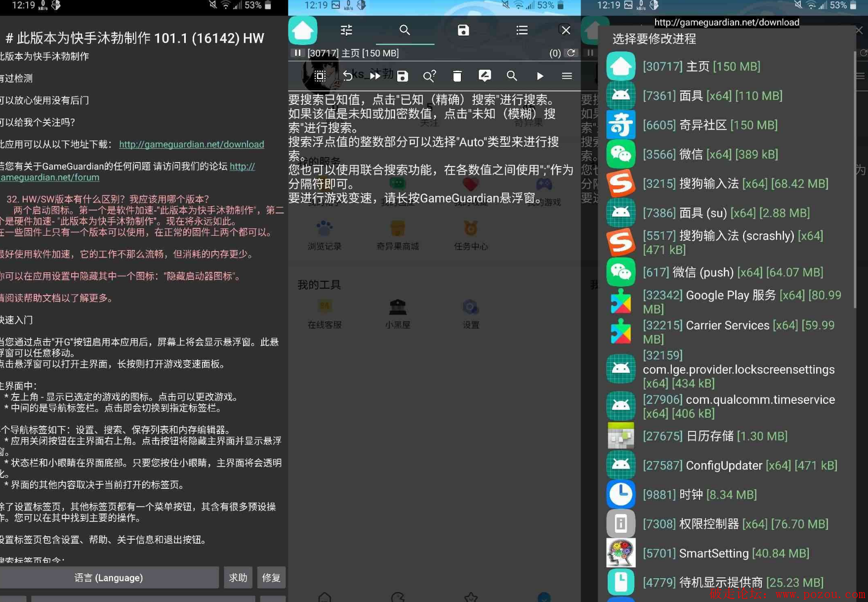Save results with the toolbar floppy icon
Image resolution: width=868 pixels, height=602 pixels.
click(403, 76)
